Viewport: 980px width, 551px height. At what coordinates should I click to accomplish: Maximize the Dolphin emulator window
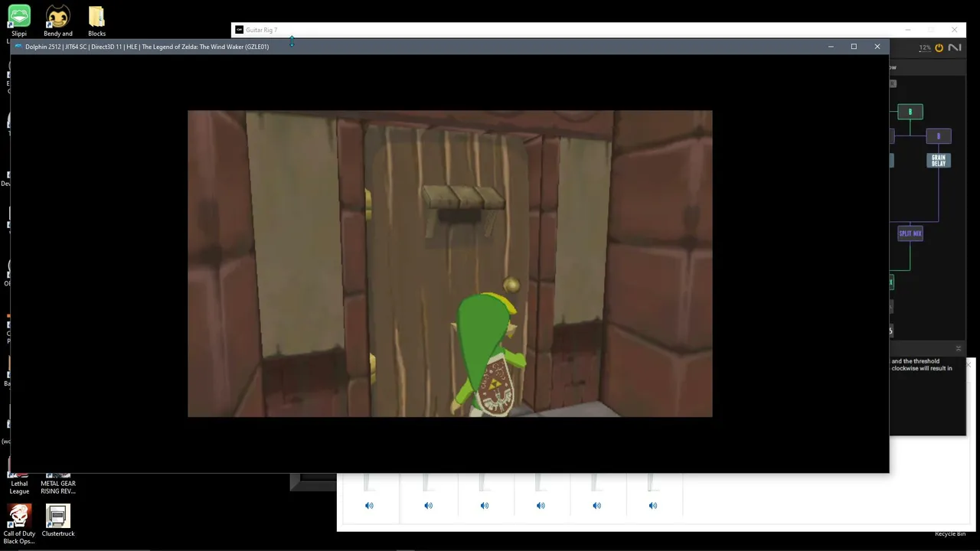click(854, 47)
